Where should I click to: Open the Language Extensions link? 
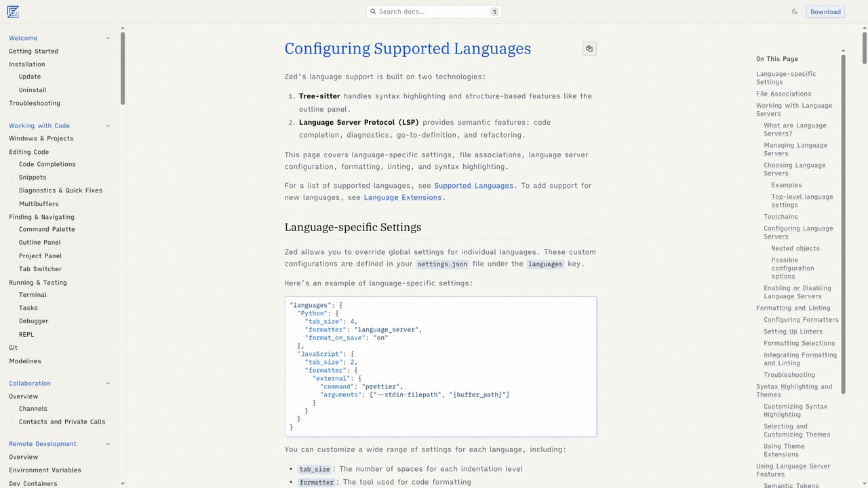[x=403, y=197]
